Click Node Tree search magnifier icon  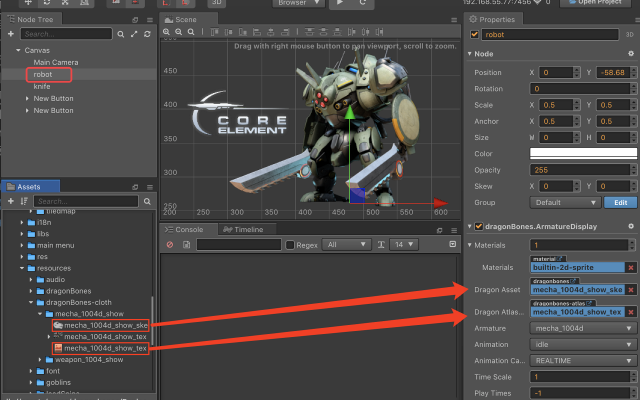[x=121, y=34]
